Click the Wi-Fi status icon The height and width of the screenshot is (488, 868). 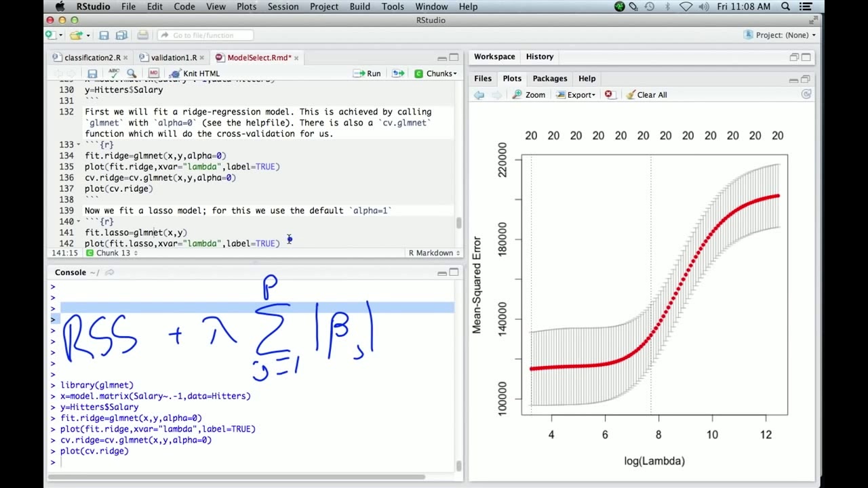686,7
